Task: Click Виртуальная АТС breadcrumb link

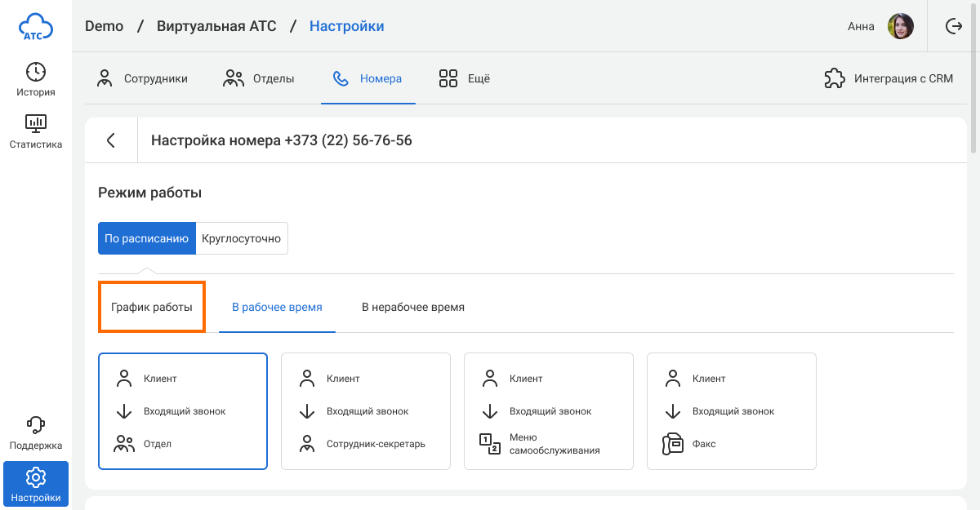Action: pyautogui.click(x=216, y=26)
